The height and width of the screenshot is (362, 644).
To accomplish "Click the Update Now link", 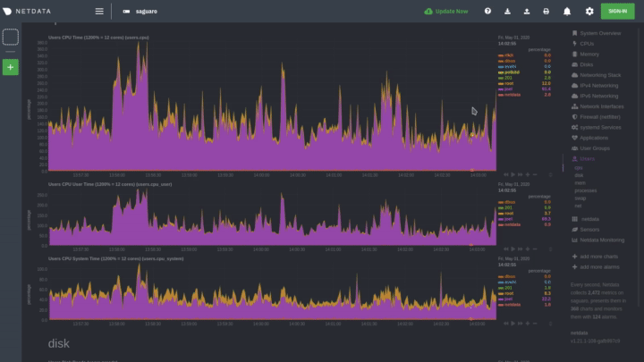I will click(446, 12).
